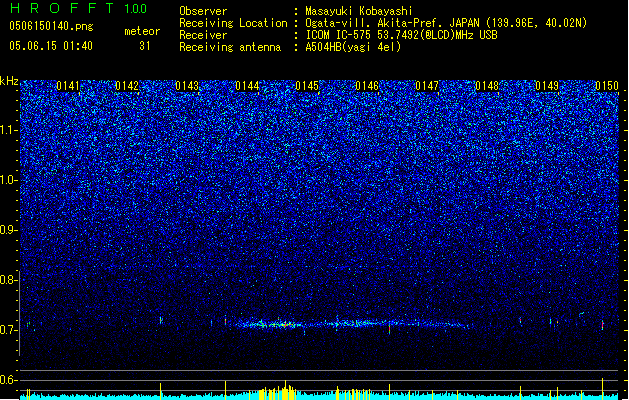Click the kHz axis unit label
Image resolution: width=629 pixels, height=400 pixels.
tap(9, 81)
